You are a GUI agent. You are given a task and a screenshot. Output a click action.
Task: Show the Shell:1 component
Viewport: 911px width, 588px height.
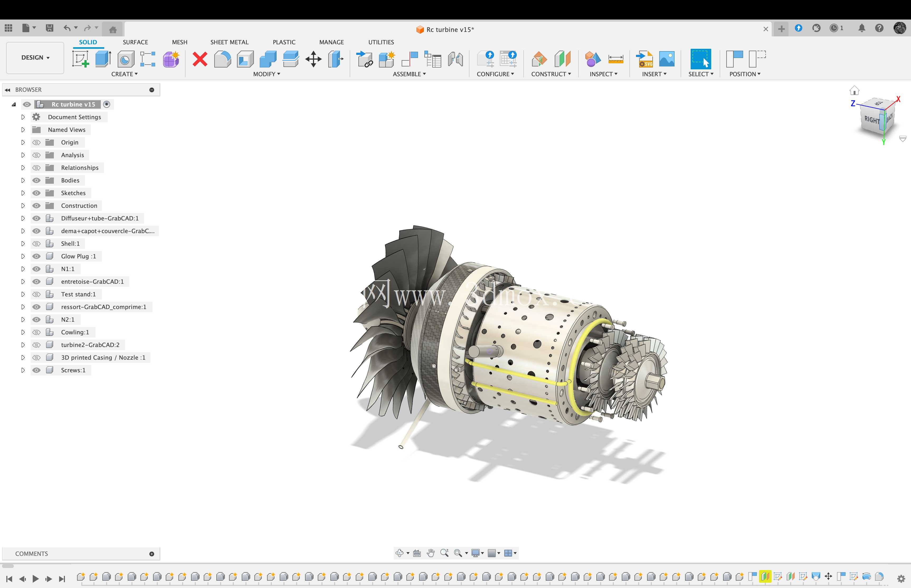[36, 244]
